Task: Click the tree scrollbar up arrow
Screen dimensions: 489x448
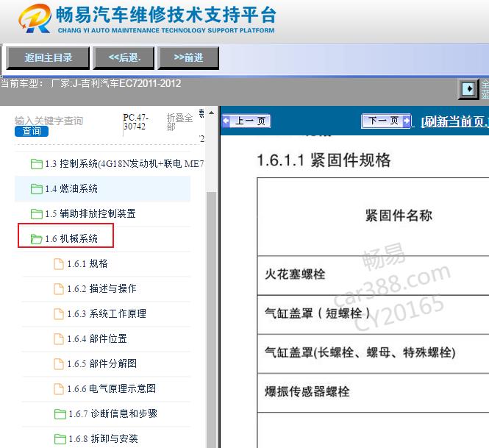Action: click(x=212, y=113)
